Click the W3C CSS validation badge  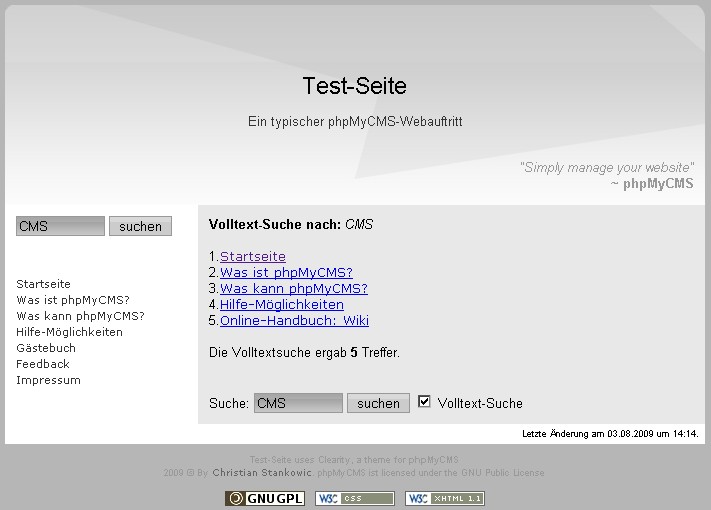coord(354,498)
